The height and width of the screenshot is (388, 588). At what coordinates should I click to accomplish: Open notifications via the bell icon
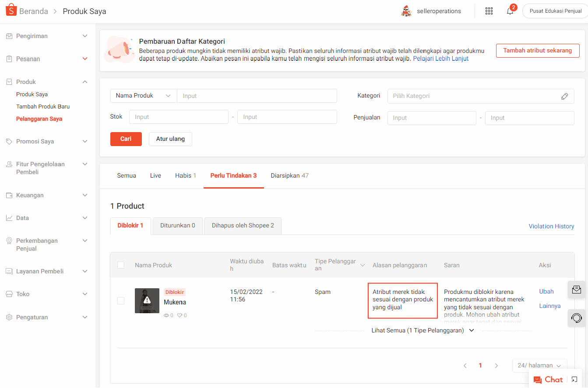point(509,11)
